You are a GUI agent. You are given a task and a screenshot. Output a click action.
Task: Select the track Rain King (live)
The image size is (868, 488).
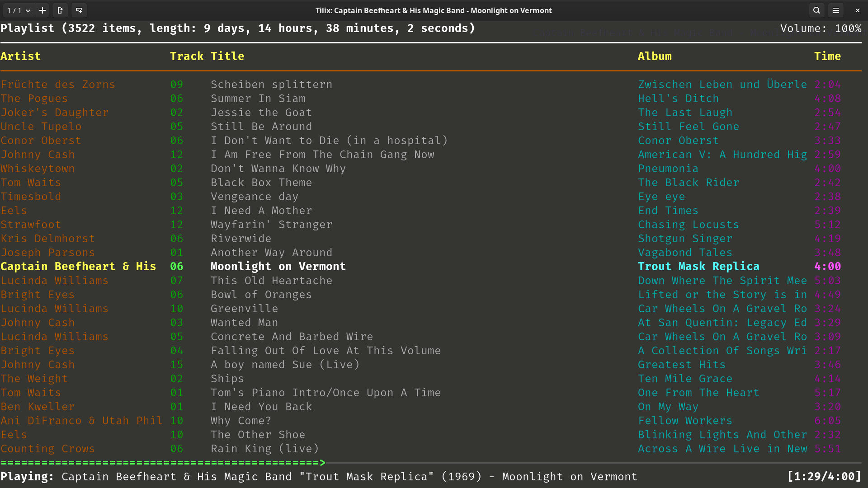[264, 449]
